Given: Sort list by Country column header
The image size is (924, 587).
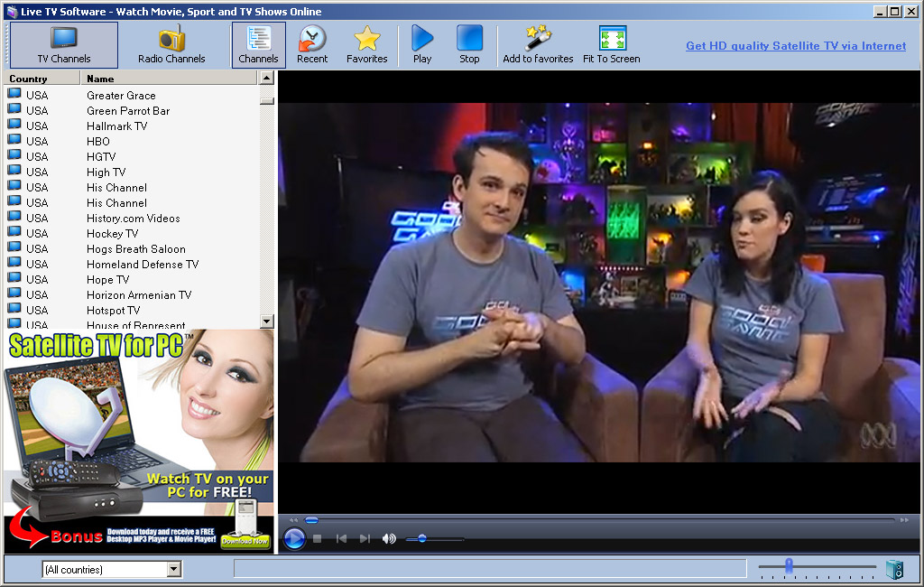Looking at the screenshot, I should click(x=42, y=78).
